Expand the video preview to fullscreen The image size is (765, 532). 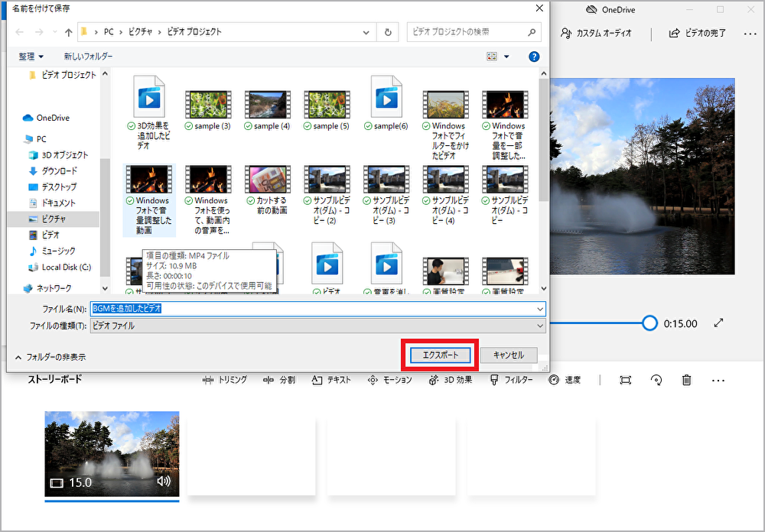point(718,323)
